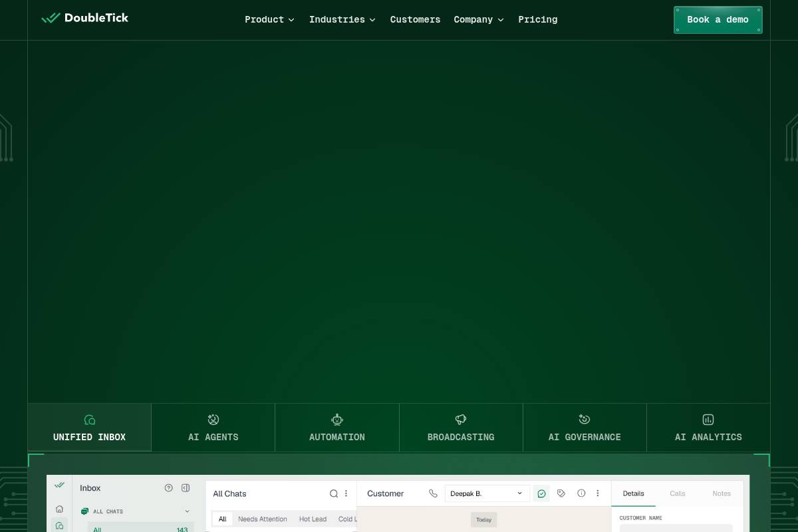Click the DoubleTick logo
This screenshot has width=798, height=532.
point(84,18)
